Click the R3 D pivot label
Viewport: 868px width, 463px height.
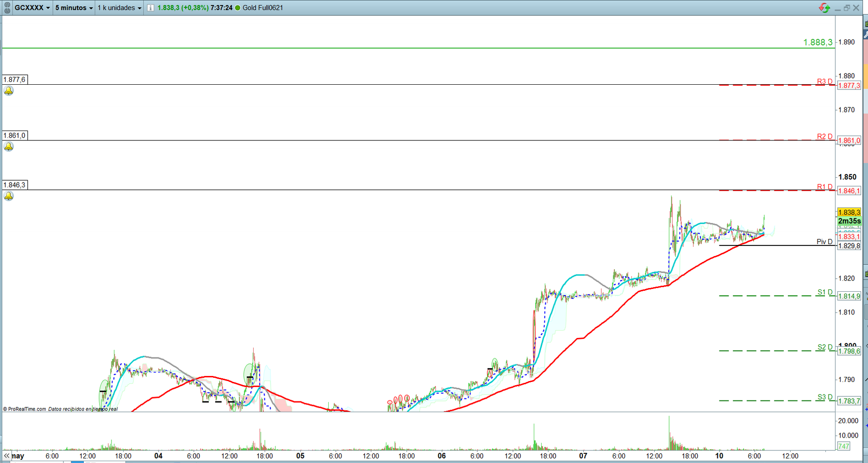coord(824,81)
